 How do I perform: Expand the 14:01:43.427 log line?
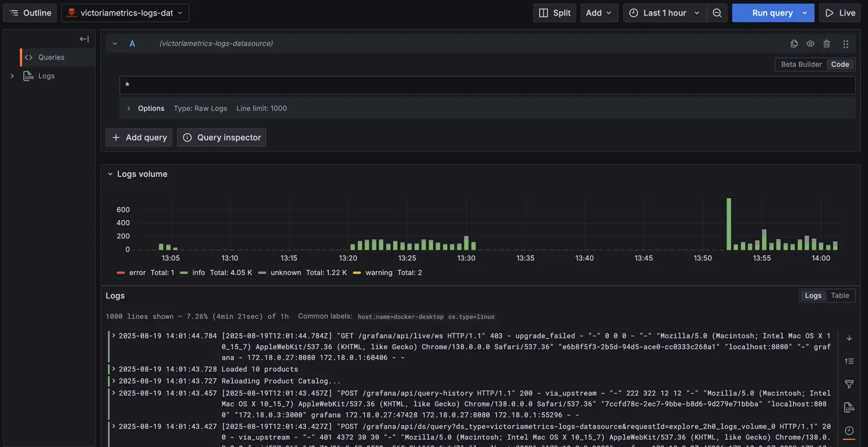pos(114,426)
